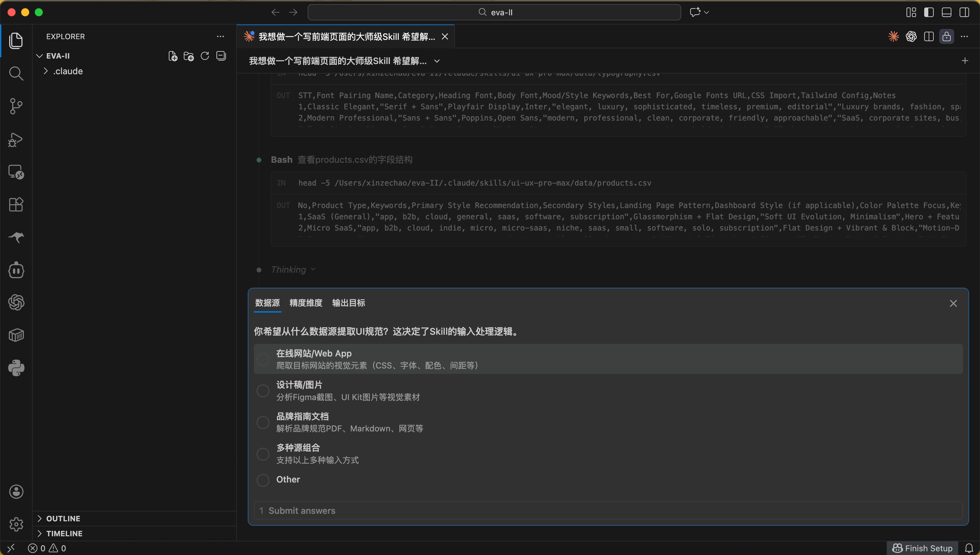Viewport: 980px width, 555px height.
Task: Split the editor to the right
Action: [x=929, y=36]
